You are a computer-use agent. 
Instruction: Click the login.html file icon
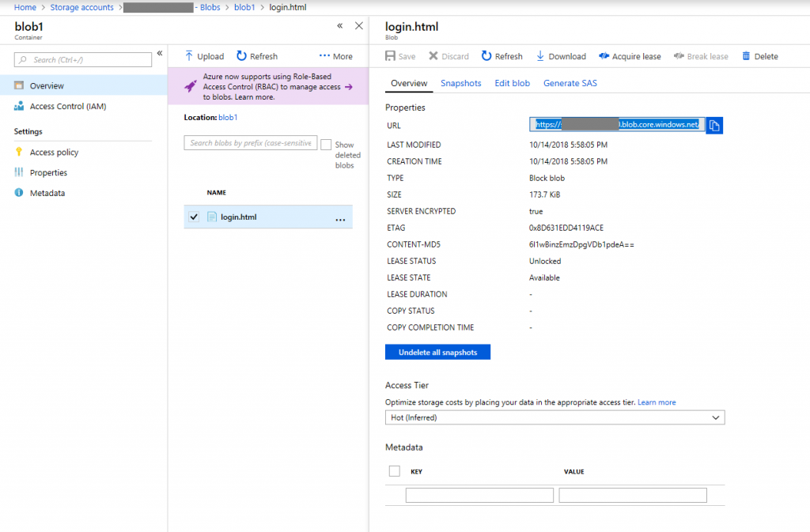coord(212,217)
